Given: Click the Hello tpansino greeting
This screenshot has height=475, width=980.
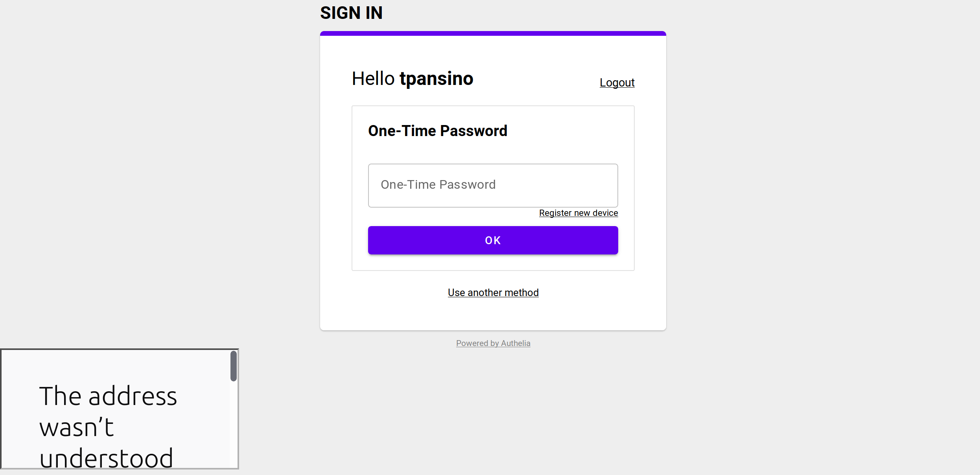Looking at the screenshot, I should click(x=412, y=78).
